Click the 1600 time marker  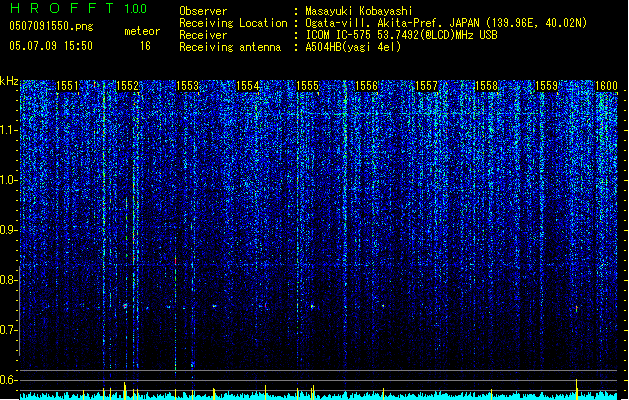[606, 86]
